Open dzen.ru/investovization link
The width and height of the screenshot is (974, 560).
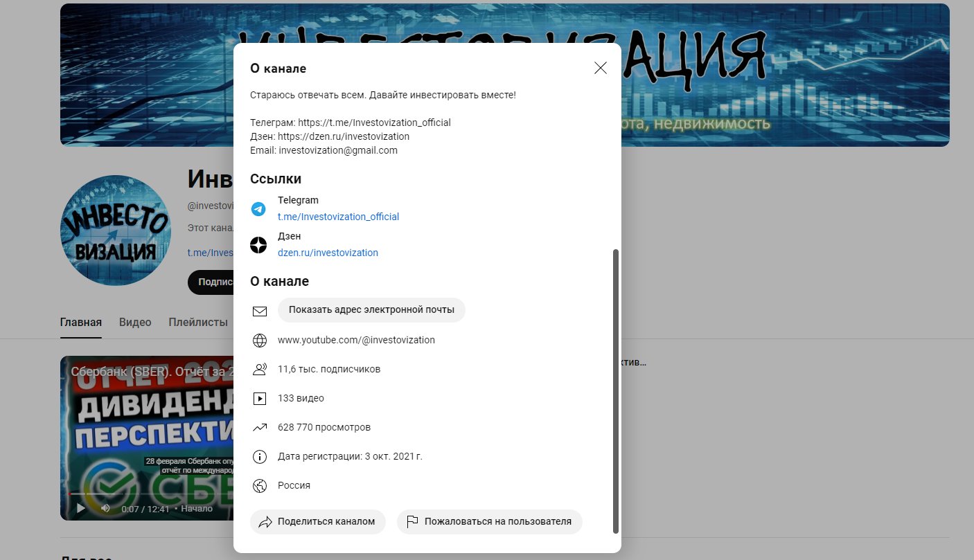[328, 253]
